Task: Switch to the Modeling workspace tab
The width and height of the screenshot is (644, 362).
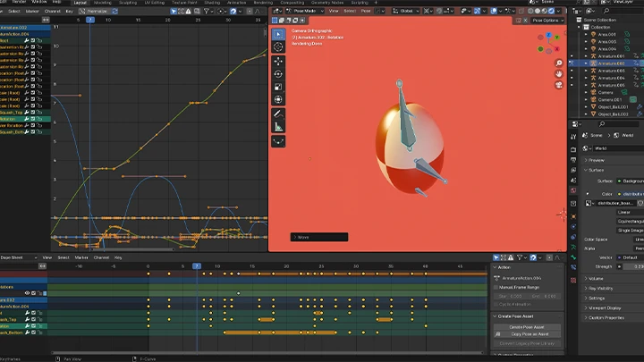Action: [103, 3]
